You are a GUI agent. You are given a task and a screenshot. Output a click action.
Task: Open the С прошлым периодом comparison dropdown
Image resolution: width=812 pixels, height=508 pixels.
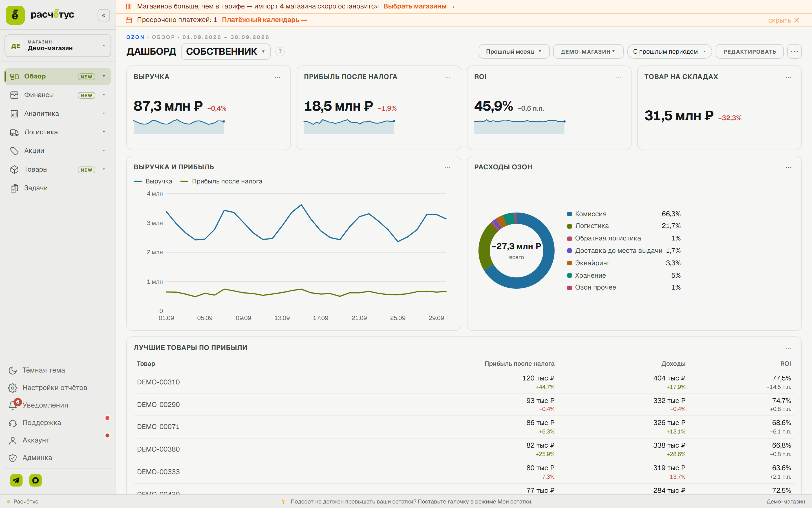click(x=669, y=51)
